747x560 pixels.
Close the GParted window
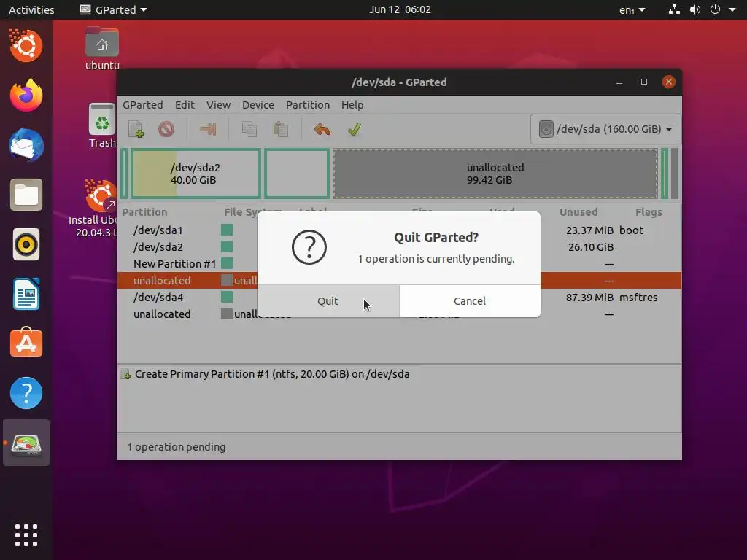coord(669,82)
